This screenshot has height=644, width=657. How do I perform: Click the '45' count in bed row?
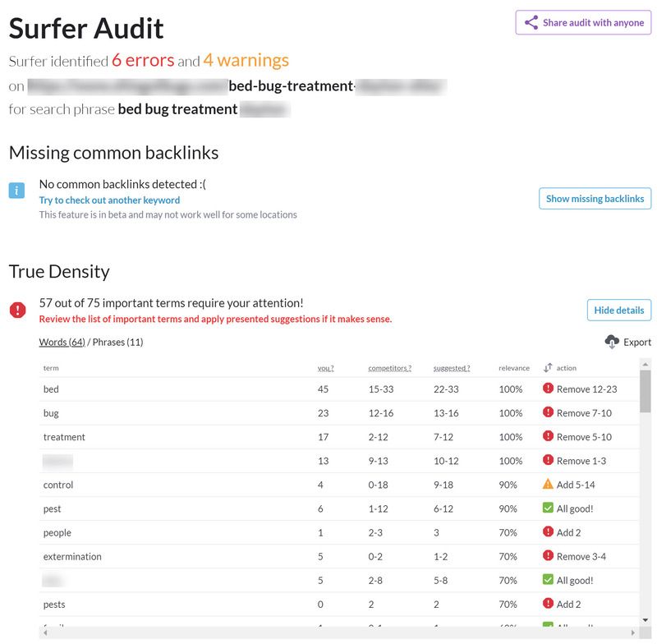coord(323,389)
